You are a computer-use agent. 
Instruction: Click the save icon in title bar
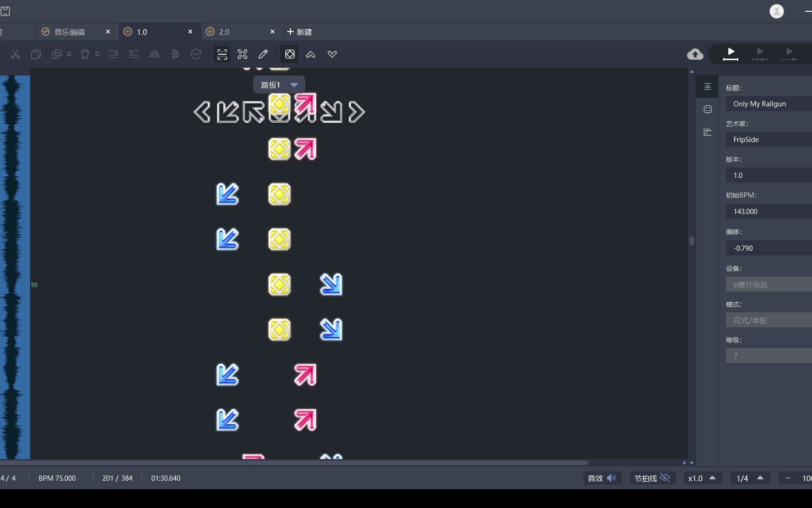(x=5, y=11)
